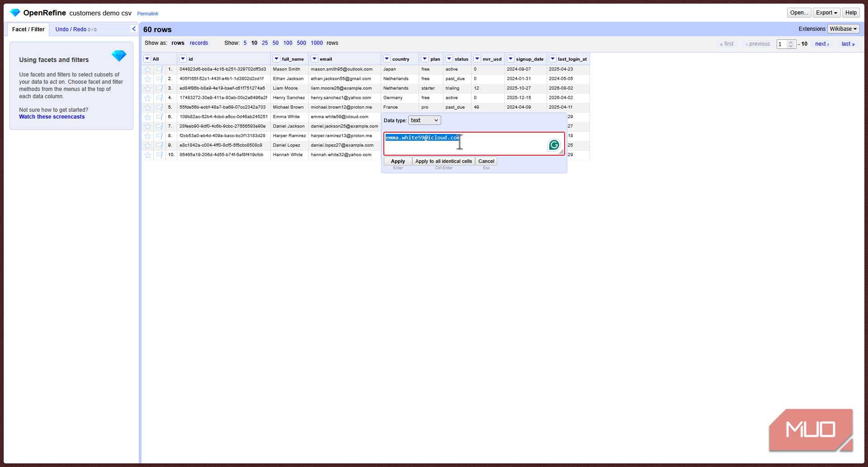Open Watch these screencasts link
Image resolution: width=868 pixels, height=467 pixels.
click(x=52, y=117)
